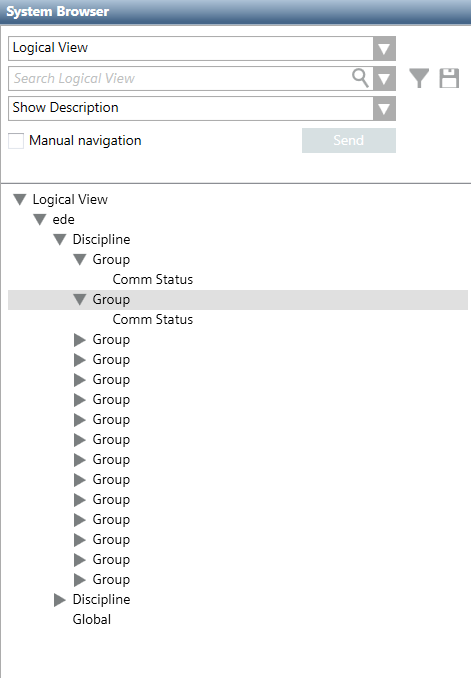Collapse the root Logical View node
The image size is (471, 678).
(19, 199)
